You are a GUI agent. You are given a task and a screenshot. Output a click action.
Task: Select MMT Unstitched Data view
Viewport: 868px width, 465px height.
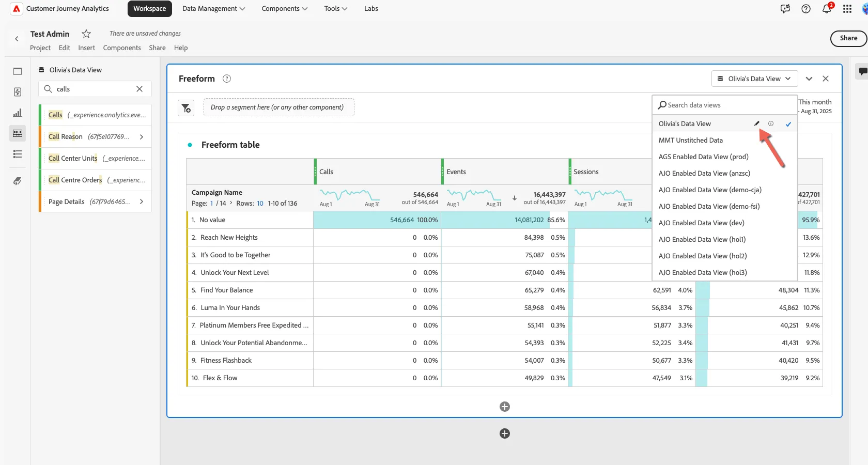coord(725,140)
